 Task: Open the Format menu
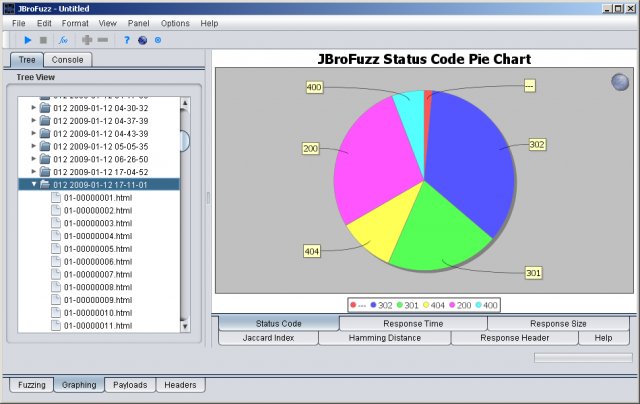coord(75,23)
